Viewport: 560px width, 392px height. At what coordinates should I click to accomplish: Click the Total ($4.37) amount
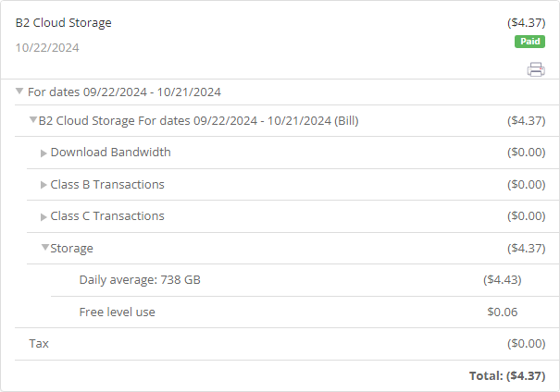[507, 376]
